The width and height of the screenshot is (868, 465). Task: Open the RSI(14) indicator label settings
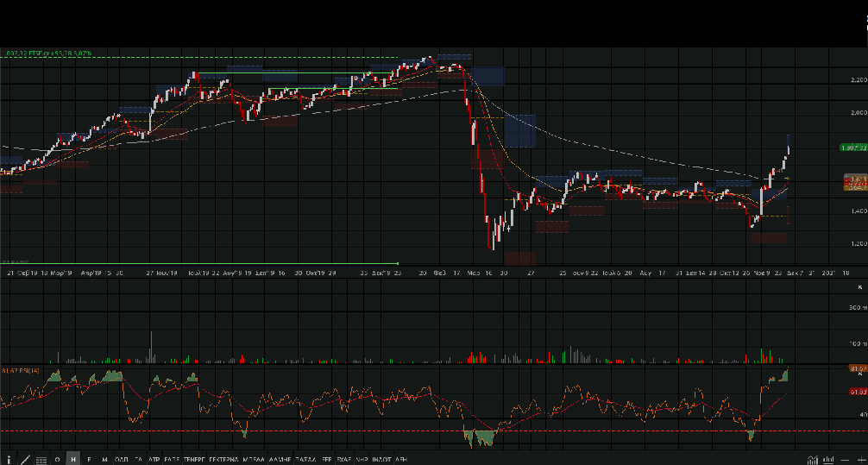[x=19, y=370]
